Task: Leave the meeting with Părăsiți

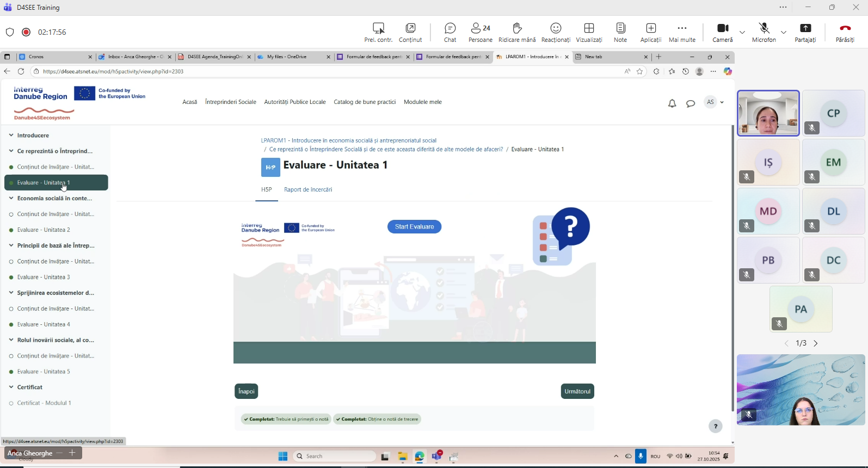Action: (845, 32)
